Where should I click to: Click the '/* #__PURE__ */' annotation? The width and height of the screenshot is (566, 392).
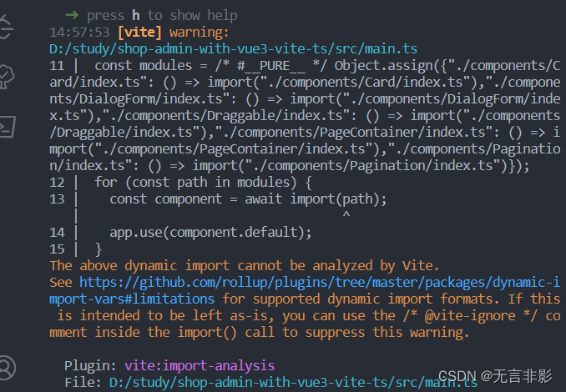(x=270, y=66)
